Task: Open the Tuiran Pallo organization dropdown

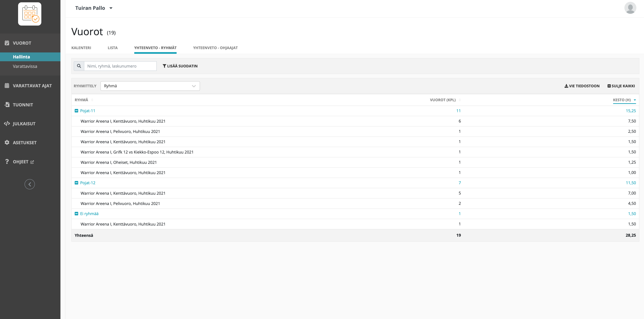Action: 94,8
